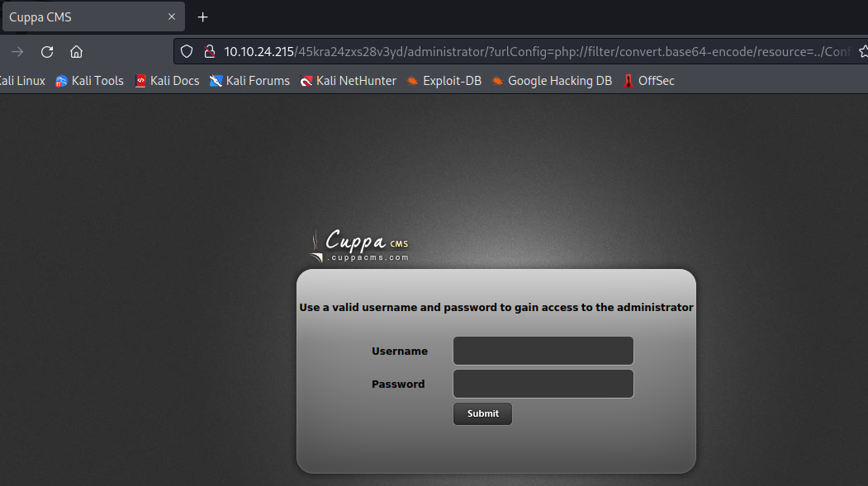
Task: Go forward one page
Action: point(17,51)
